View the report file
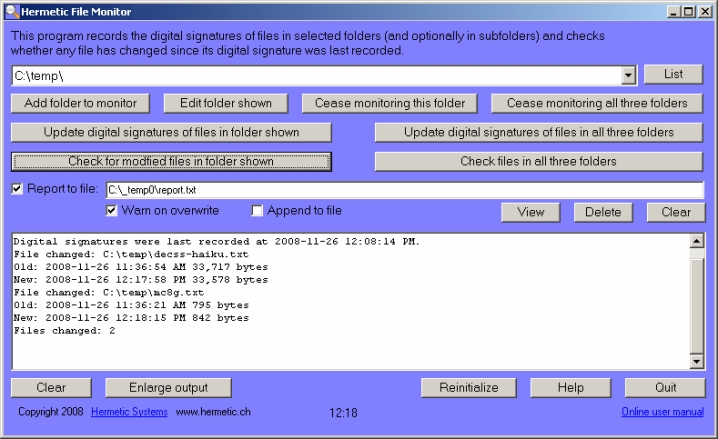The width and height of the screenshot is (718, 439). click(530, 212)
